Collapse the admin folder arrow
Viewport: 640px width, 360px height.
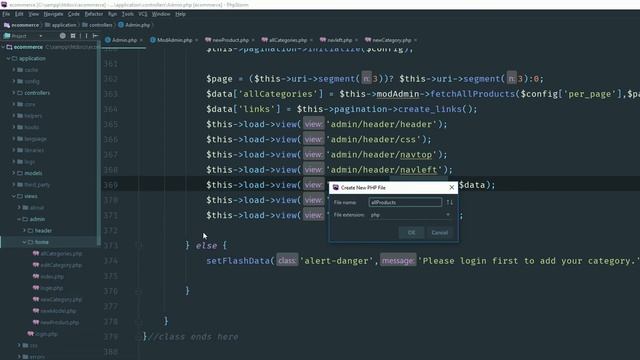[x=19, y=219]
